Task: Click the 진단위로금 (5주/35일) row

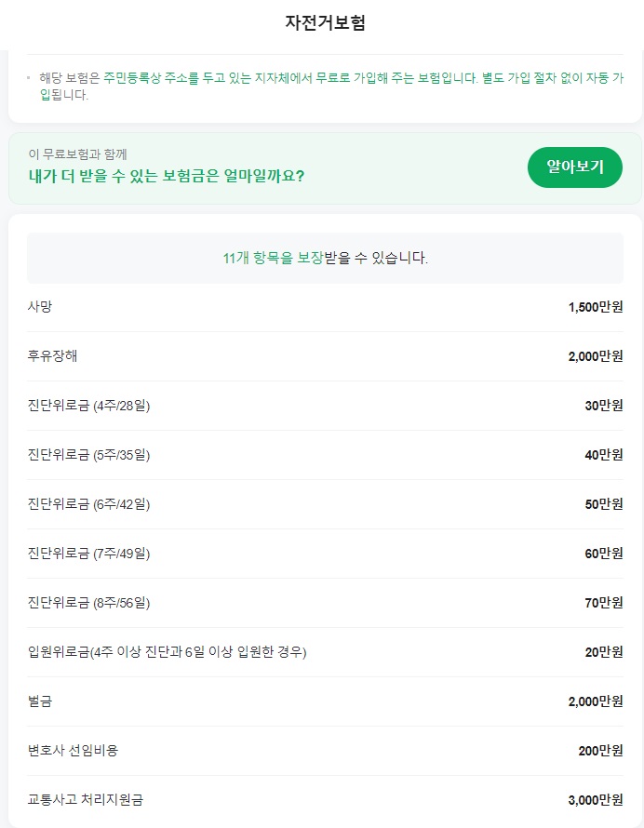Action: pyautogui.click(x=321, y=454)
